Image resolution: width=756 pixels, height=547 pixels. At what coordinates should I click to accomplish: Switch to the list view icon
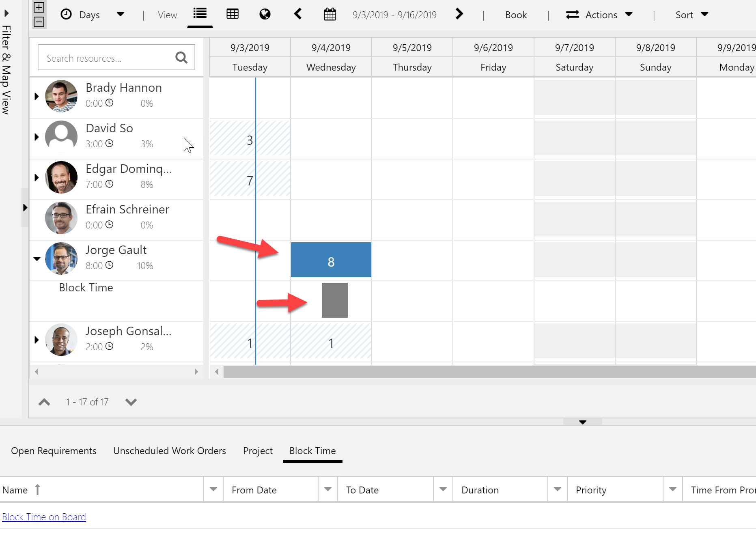click(200, 14)
